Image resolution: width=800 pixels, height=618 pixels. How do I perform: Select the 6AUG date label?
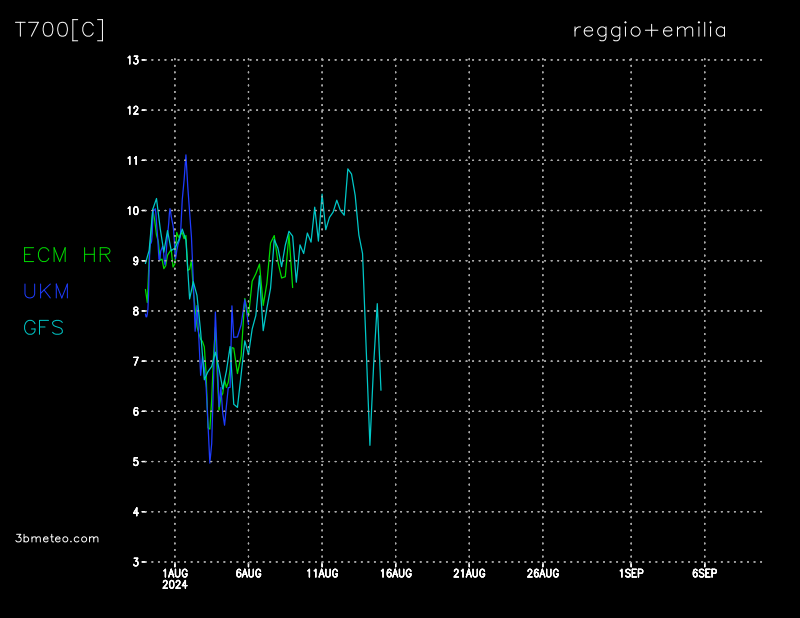(x=248, y=574)
